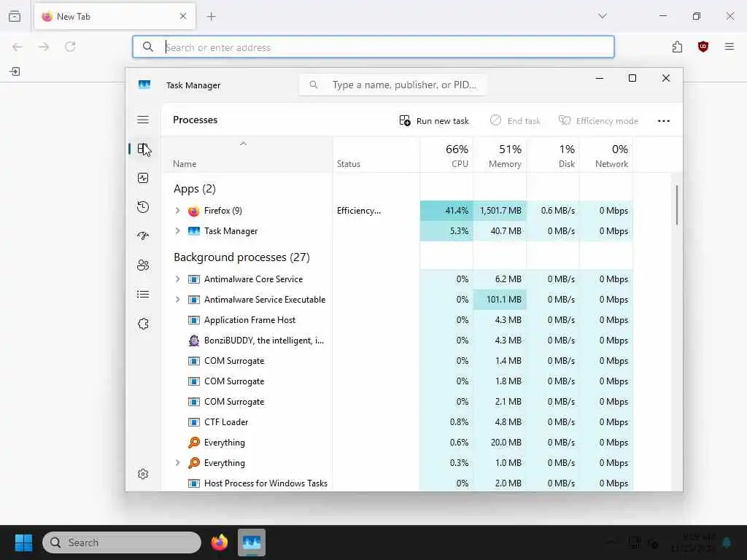Click the Background processes (27) header
Viewport: 747px width, 560px height.
click(x=241, y=257)
